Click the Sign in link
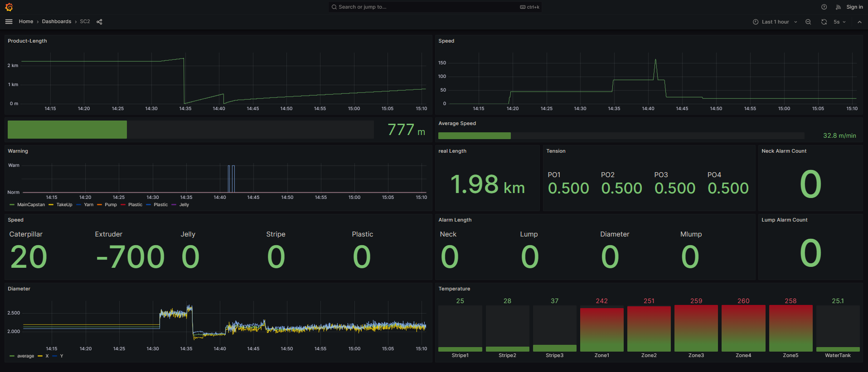Image resolution: width=868 pixels, height=372 pixels. [x=854, y=7]
